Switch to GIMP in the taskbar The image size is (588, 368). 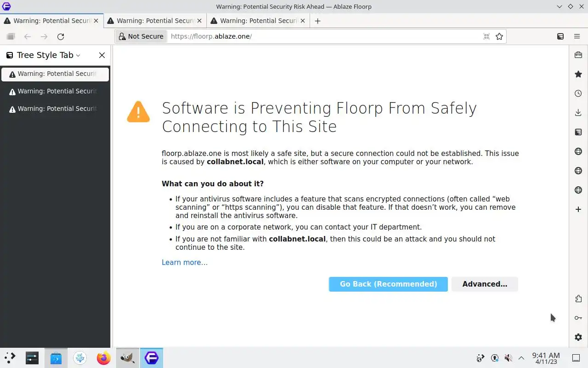[128, 358]
